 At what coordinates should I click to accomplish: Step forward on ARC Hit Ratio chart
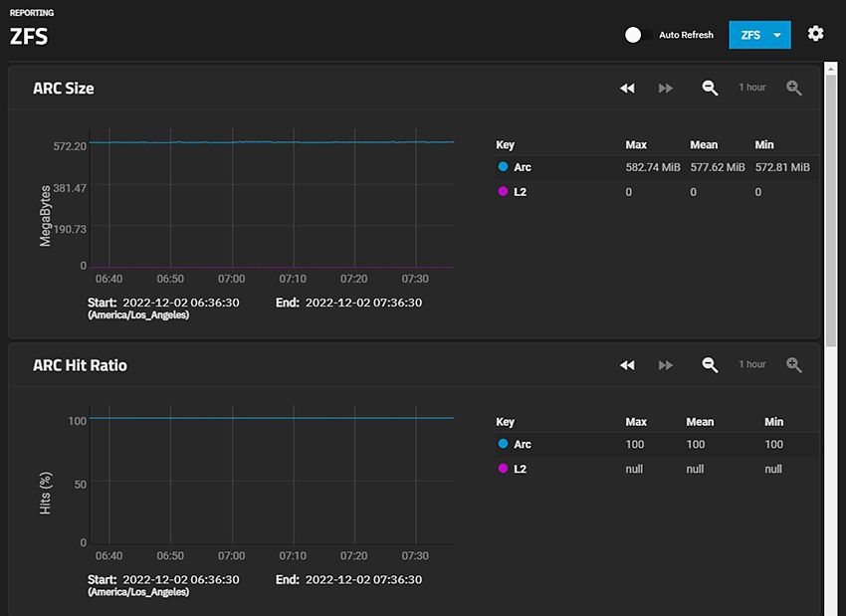666,365
